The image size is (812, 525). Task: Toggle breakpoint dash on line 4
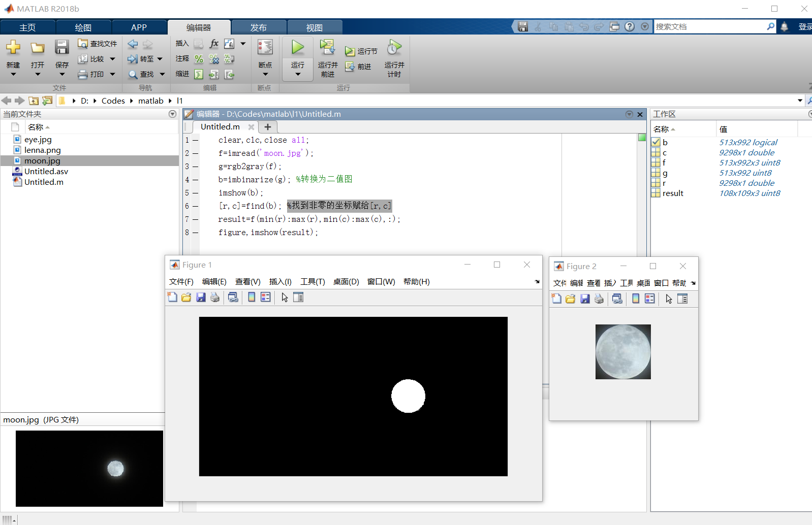pos(195,180)
